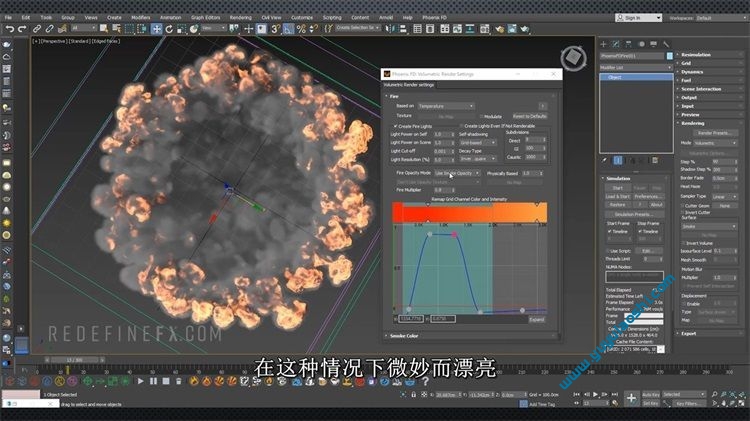750x421 pixels.
Task: Toggle the Modulate checkbox in Fire section
Action: [482, 116]
